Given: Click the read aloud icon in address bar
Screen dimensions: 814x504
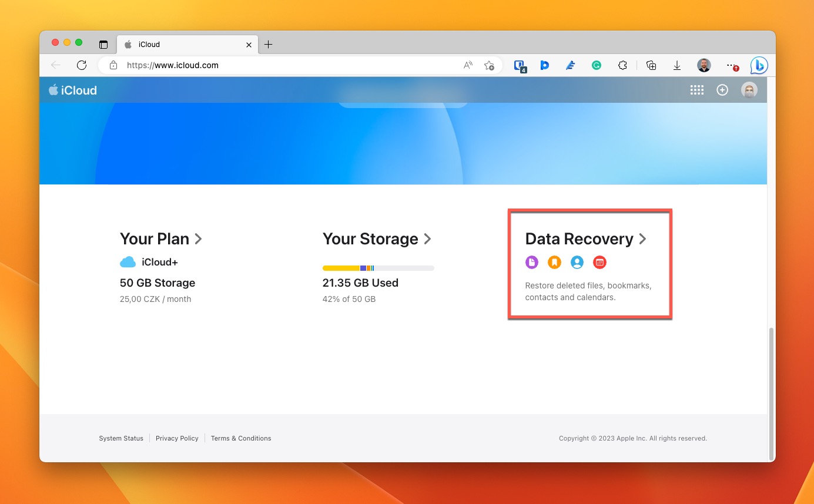Looking at the screenshot, I should tap(468, 65).
